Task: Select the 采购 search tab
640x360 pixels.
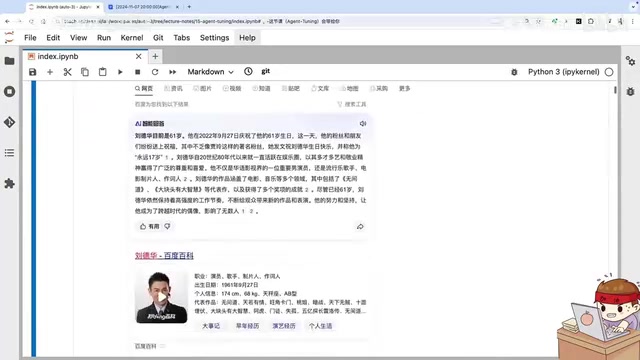Action: tap(379, 88)
